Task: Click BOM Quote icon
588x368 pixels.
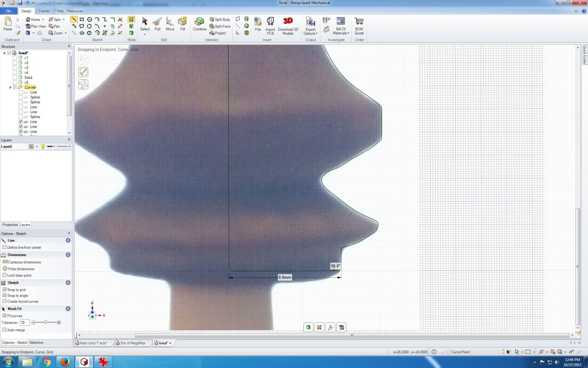Action: pos(359,26)
